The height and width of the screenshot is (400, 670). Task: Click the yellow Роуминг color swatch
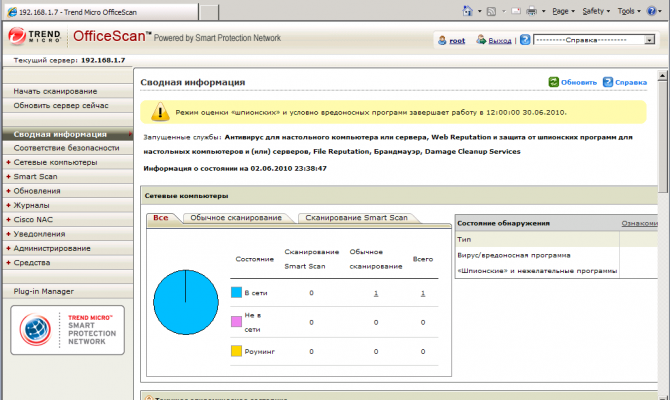pos(236,351)
